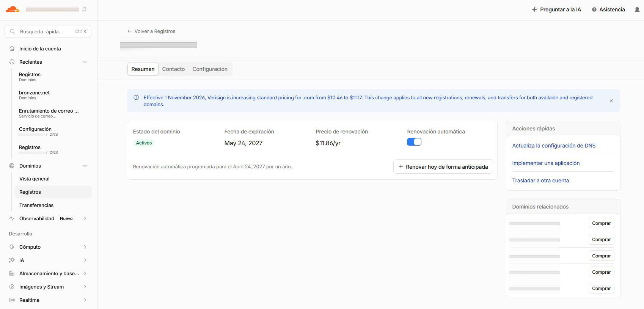Click the Asistencia help icon

tap(594, 9)
